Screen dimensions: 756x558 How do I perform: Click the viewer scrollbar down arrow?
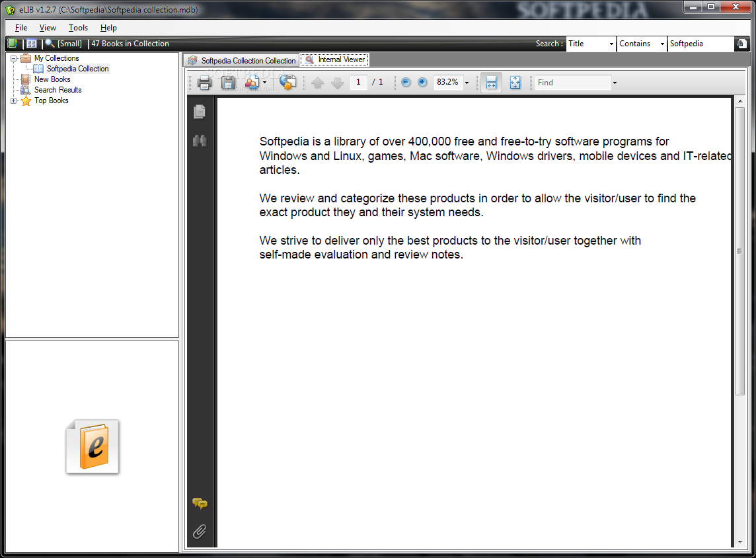pos(740,542)
